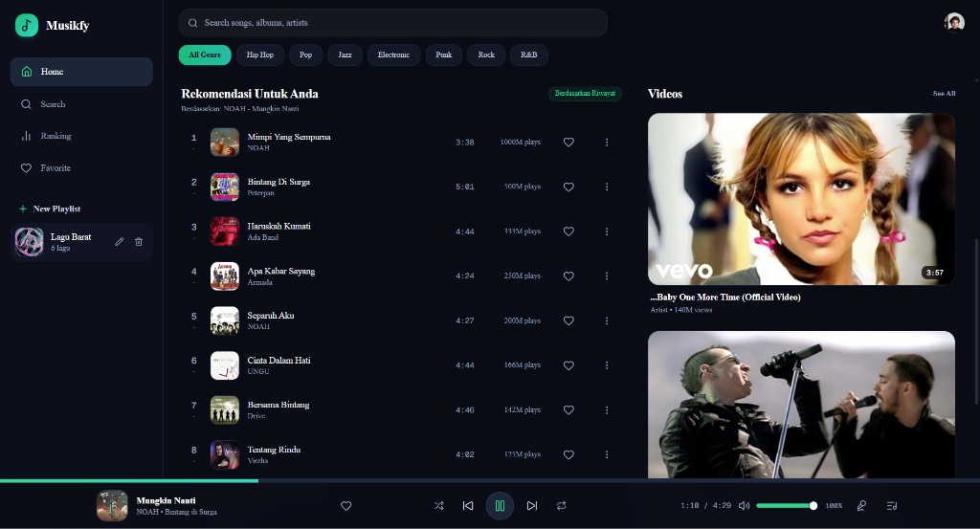Favorite Tentang Rindu song

568,454
